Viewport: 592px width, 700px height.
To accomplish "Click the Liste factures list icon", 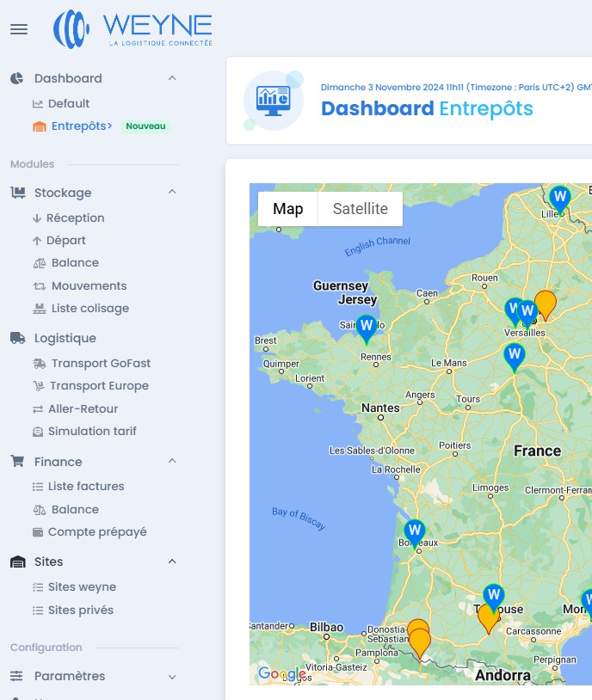I will tap(38, 487).
